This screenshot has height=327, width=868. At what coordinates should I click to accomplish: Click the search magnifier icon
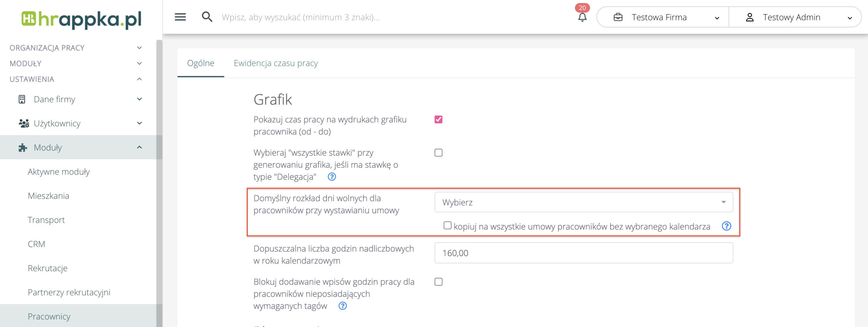coord(207,17)
